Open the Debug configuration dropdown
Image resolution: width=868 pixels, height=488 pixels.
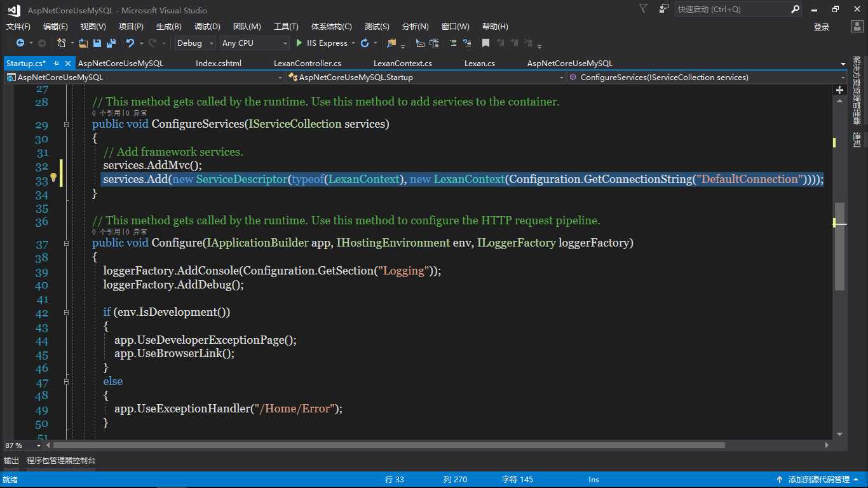(196, 43)
